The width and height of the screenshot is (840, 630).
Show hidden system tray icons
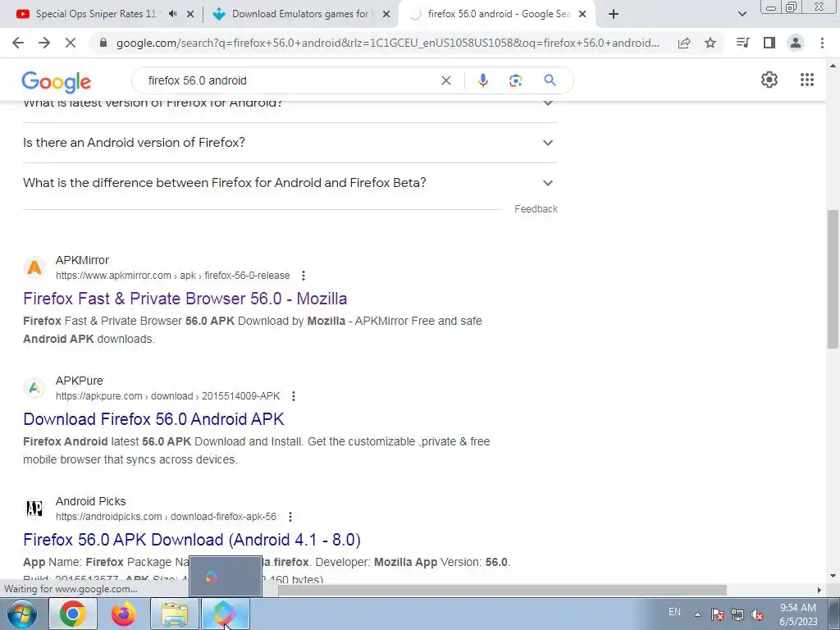[697, 614]
